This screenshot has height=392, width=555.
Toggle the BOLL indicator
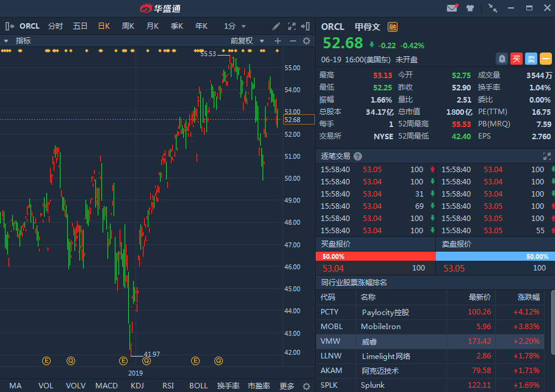pos(198,386)
